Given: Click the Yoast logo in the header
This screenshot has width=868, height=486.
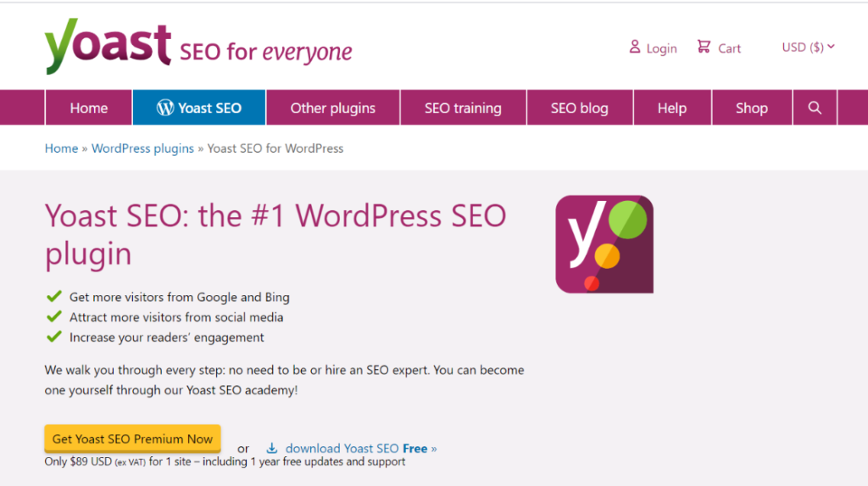Looking at the screenshot, I should (108, 46).
